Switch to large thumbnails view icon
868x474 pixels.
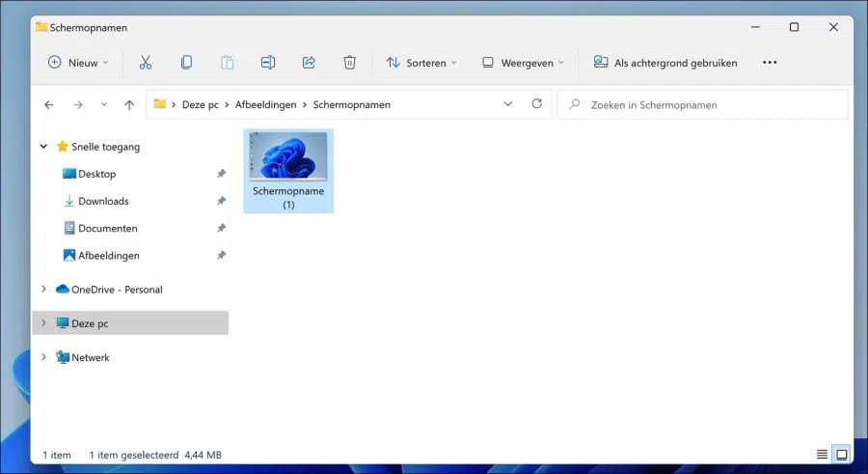pyautogui.click(x=841, y=455)
